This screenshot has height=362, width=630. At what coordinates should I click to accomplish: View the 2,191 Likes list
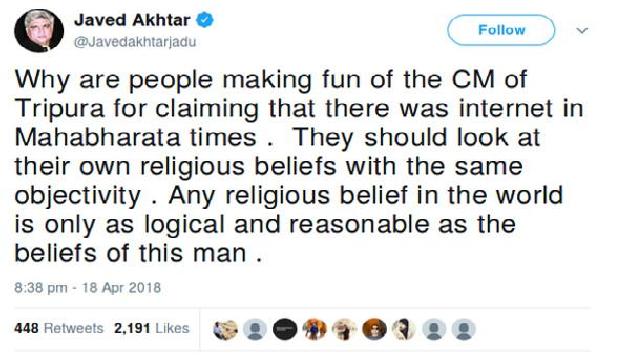[151, 328]
